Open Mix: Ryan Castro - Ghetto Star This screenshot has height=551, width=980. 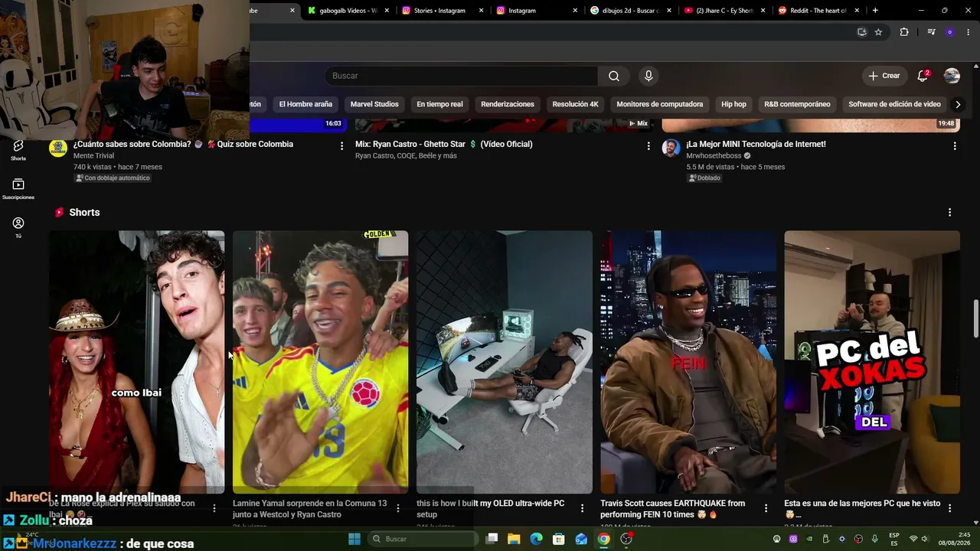click(443, 144)
